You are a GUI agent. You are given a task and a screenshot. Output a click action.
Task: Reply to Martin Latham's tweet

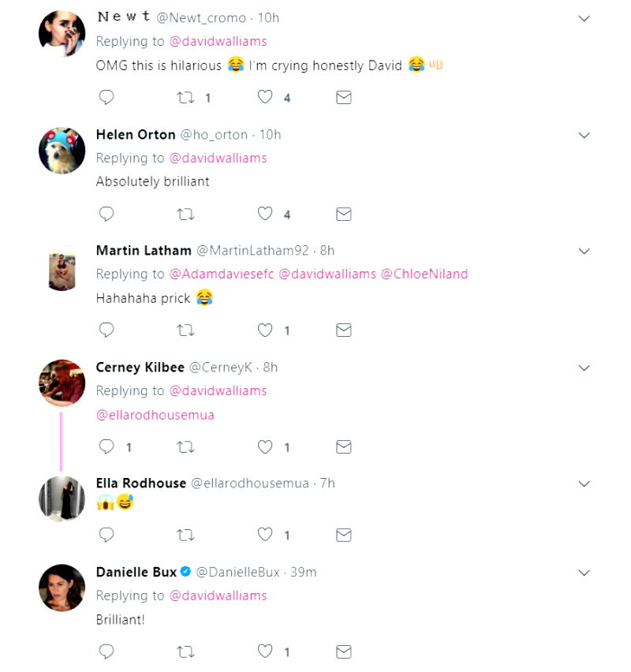(x=106, y=330)
